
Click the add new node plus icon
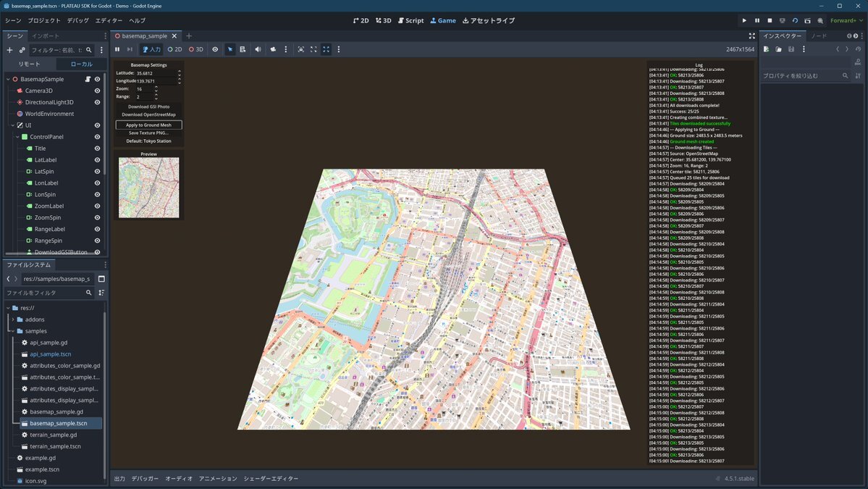tap(9, 50)
